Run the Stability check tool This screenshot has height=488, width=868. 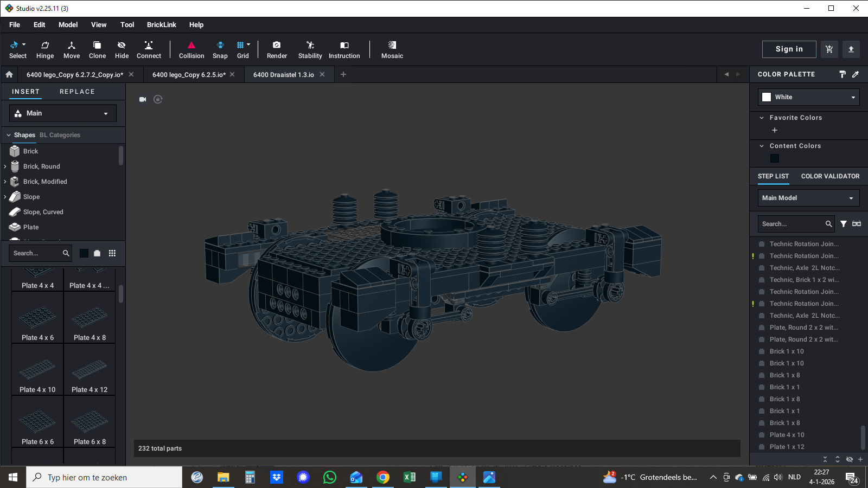310,49
